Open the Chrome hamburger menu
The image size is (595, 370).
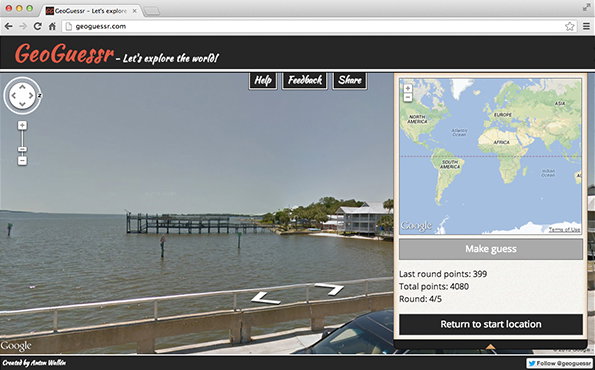[586, 26]
